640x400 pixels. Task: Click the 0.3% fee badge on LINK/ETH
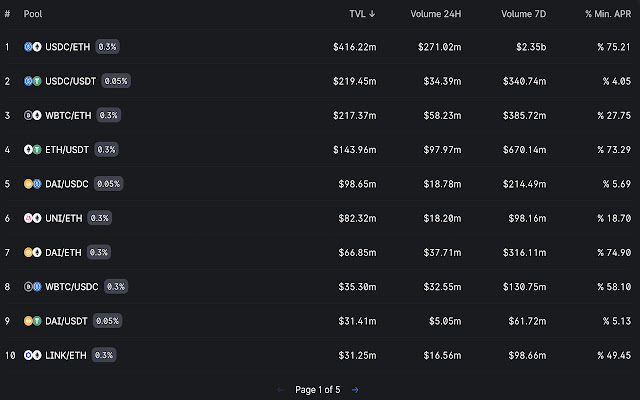pos(103,355)
